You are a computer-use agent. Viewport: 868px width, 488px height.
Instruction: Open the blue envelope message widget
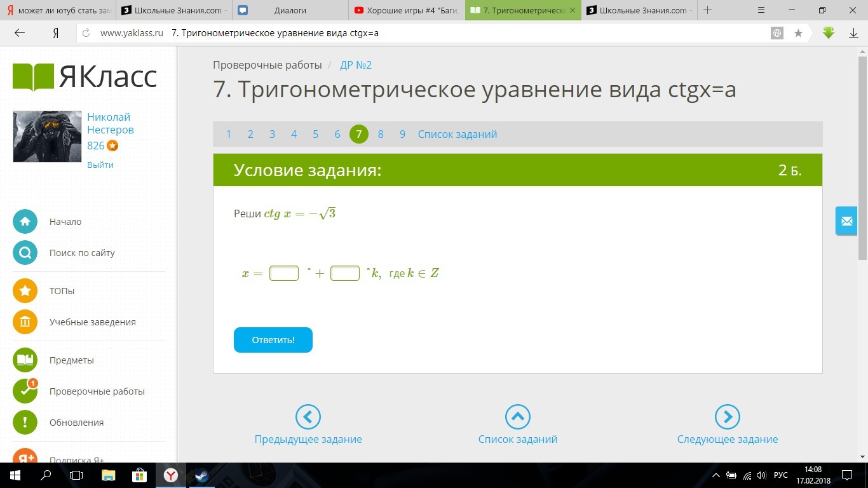(846, 221)
